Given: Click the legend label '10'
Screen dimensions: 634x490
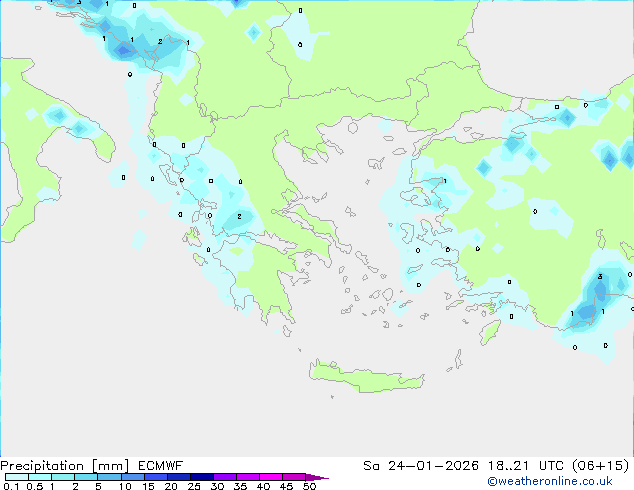Looking at the screenshot, I should tap(125, 486).
